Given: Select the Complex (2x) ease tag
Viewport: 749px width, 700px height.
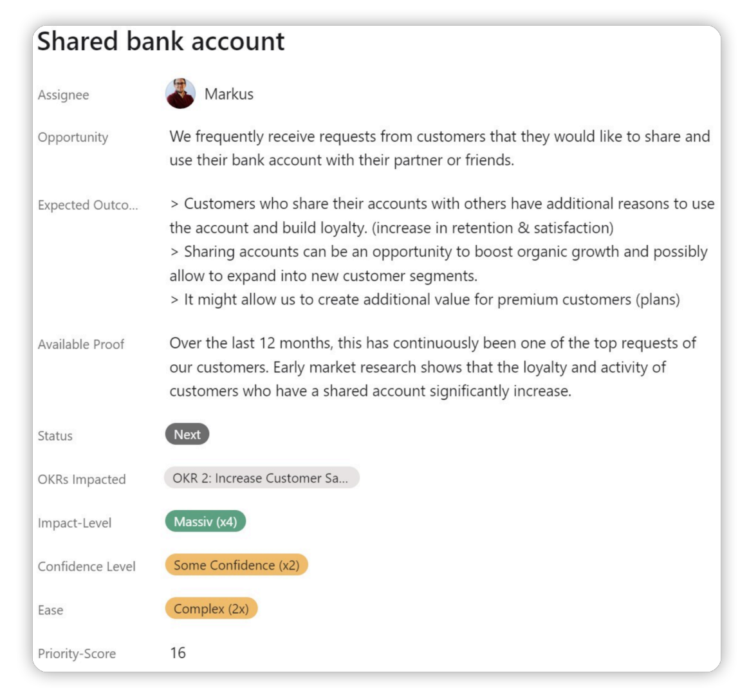Looking at the screenshot, I should click(211, 609).
